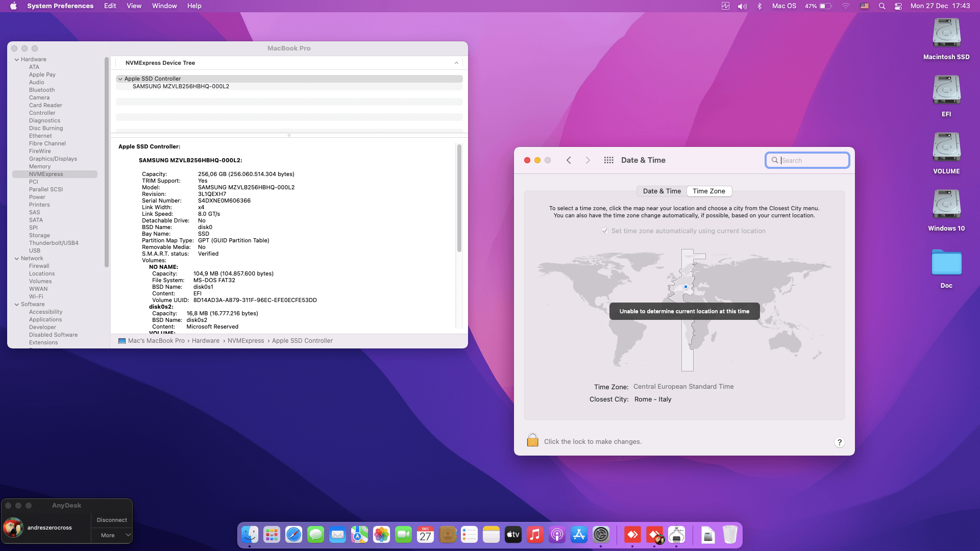This screenshot has width=980, height=551.
Task: Click details pane scrollbar in System Information
Action: [459, 198]
